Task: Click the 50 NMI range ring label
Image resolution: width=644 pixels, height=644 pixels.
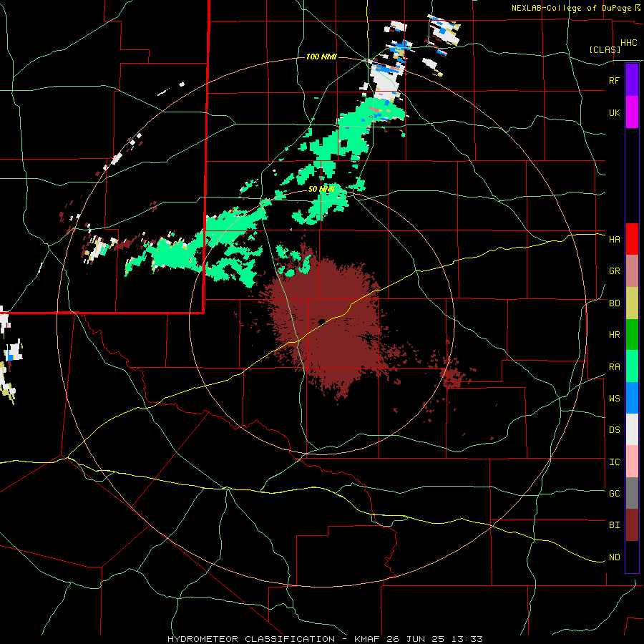Action: [321, 190]
